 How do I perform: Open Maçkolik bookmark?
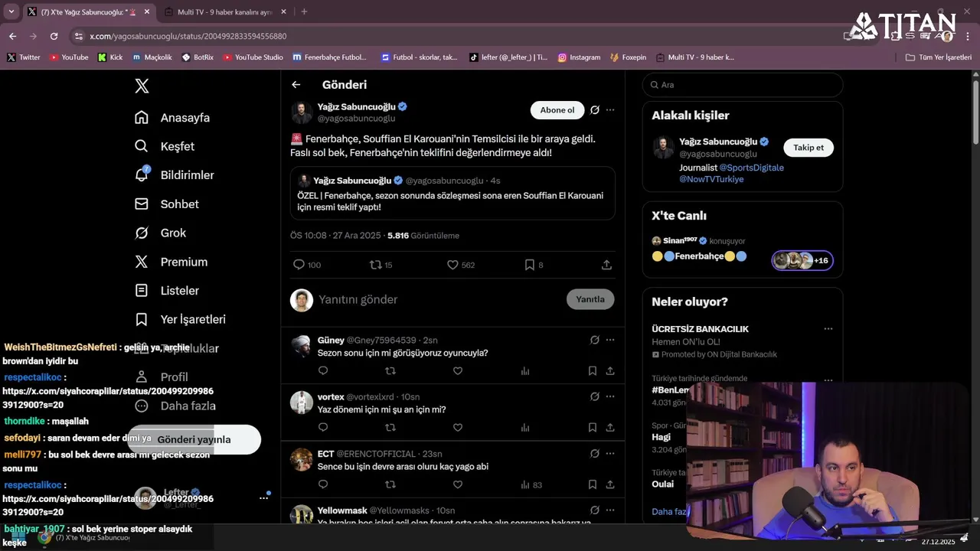pyautogui.click(x=152, y=57)
